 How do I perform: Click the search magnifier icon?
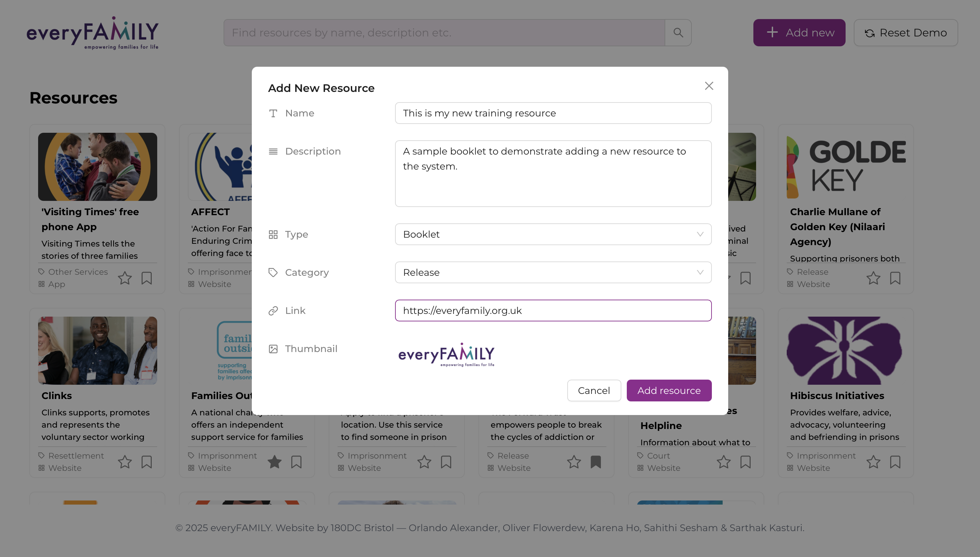pyautogui.click(x=678, y=33)
